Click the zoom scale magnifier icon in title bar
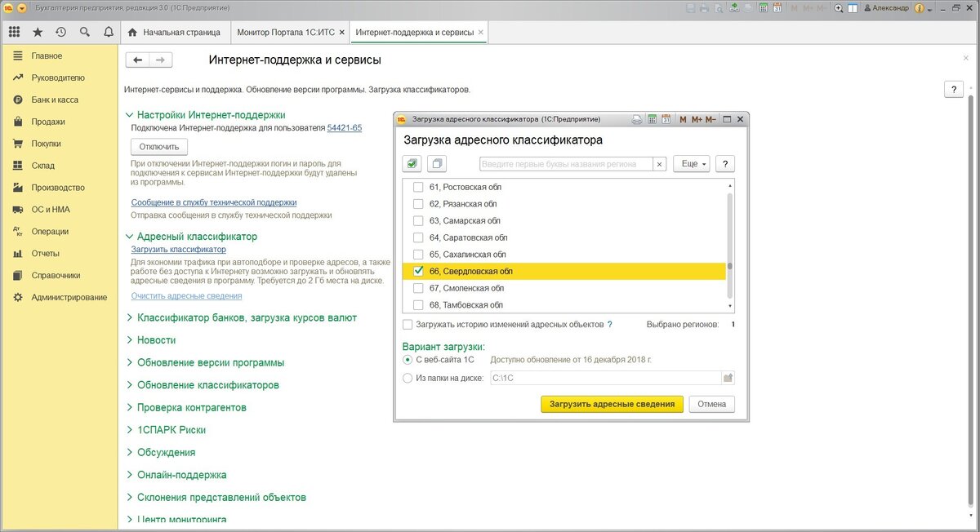Viewport: 980px width, 532px height. [839, 8]
